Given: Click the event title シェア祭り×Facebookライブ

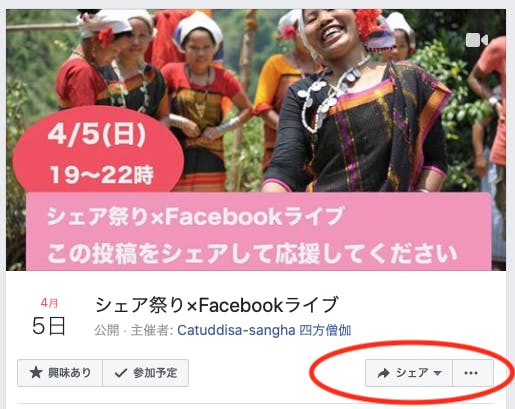Looking at the screenshot, I should tap(217, 305).
